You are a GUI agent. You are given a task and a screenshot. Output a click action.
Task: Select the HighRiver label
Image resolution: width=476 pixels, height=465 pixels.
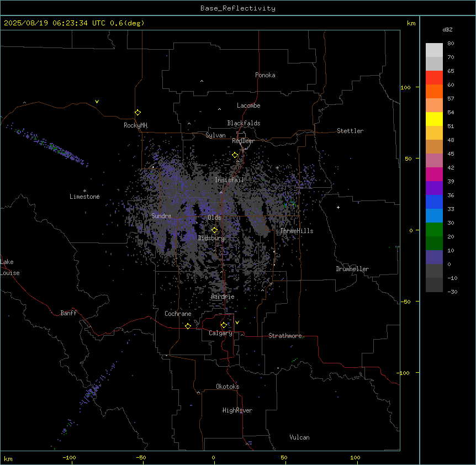pos(237,410)
